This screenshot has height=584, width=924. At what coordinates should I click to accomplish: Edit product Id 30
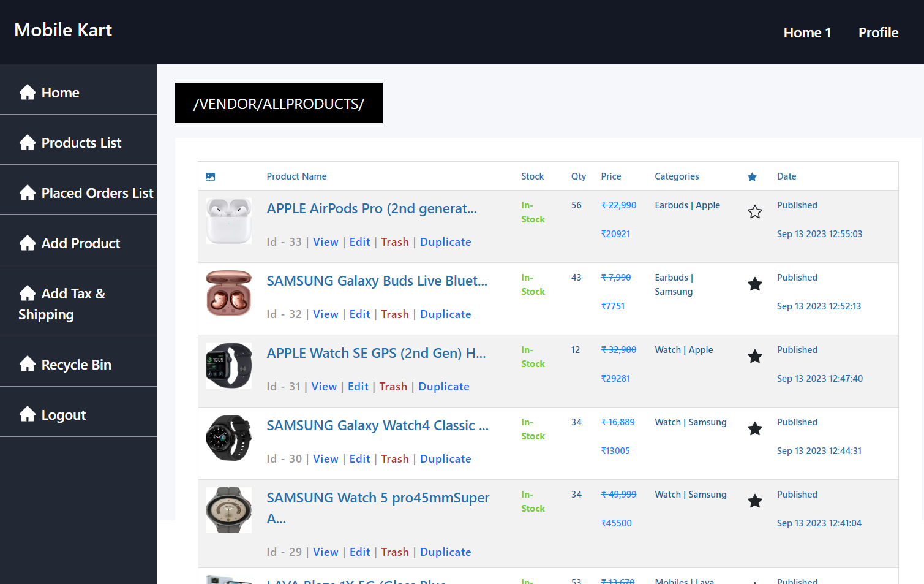(x=359, y=459)
